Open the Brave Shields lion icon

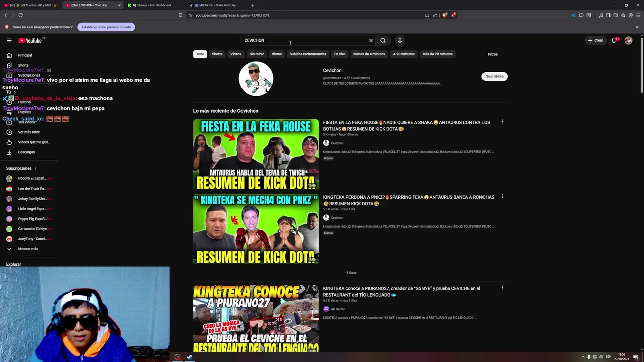[444, 15]
